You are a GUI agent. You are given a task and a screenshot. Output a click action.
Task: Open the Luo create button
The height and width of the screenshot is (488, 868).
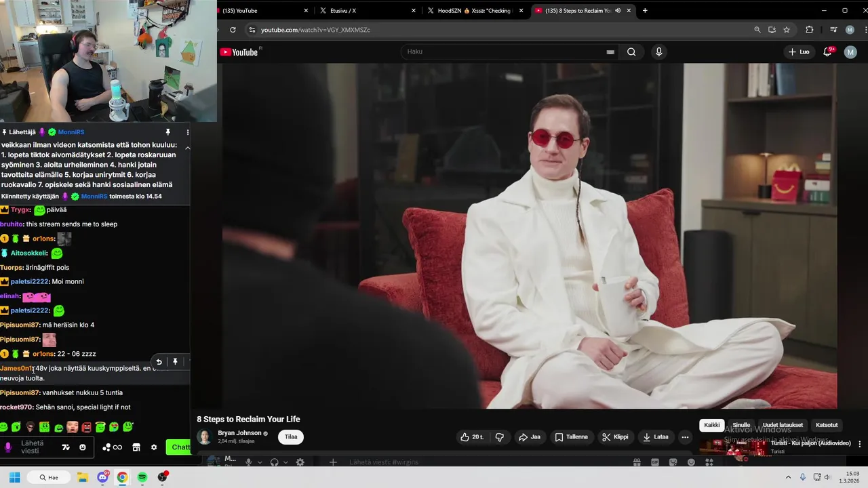[x=799, y=52]
